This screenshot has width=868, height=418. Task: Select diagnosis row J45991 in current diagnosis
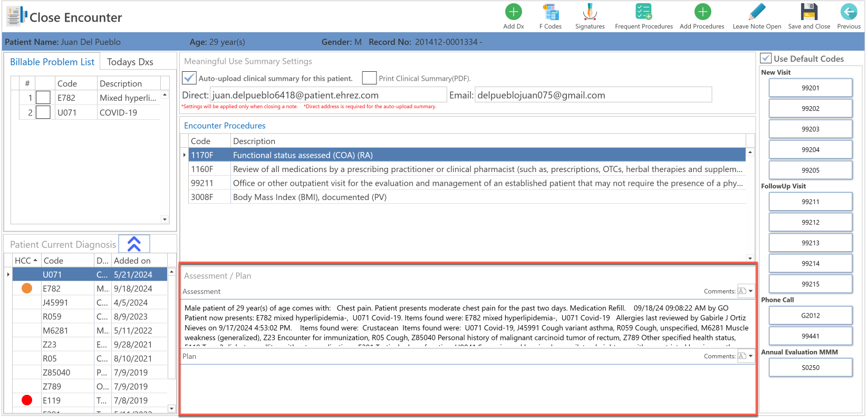coord(90,302)
